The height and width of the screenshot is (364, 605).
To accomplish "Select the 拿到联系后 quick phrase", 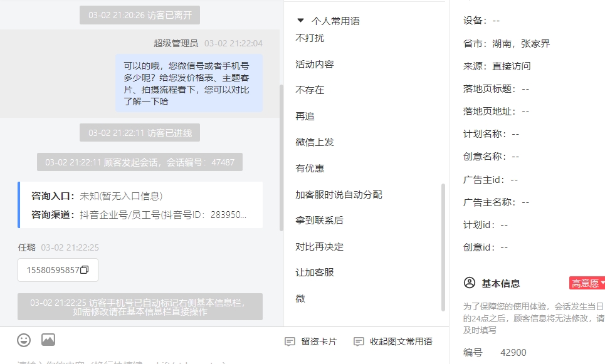I will 320,220.
